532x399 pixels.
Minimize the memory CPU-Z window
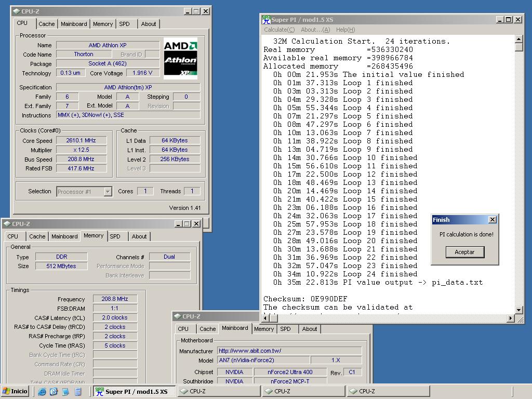[x=179, y=224]
